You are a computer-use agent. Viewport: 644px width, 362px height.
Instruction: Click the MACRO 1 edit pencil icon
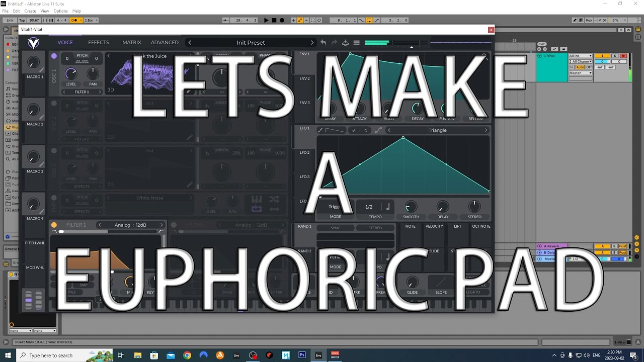click(42, 70)
